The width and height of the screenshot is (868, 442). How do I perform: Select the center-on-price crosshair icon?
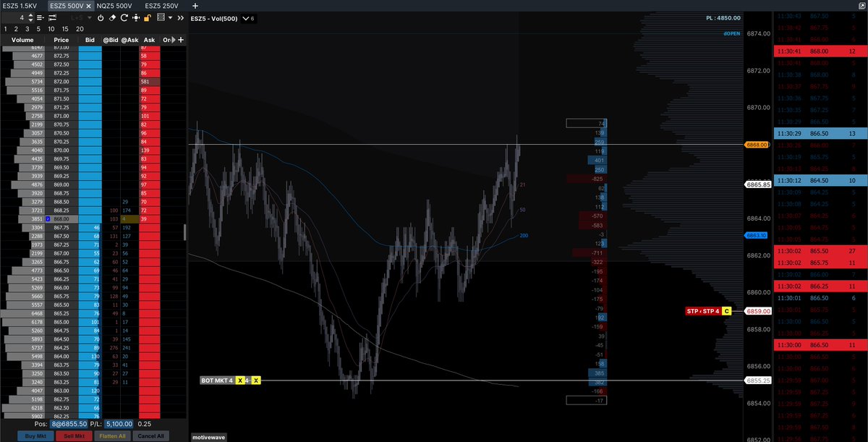pos(136,18)
